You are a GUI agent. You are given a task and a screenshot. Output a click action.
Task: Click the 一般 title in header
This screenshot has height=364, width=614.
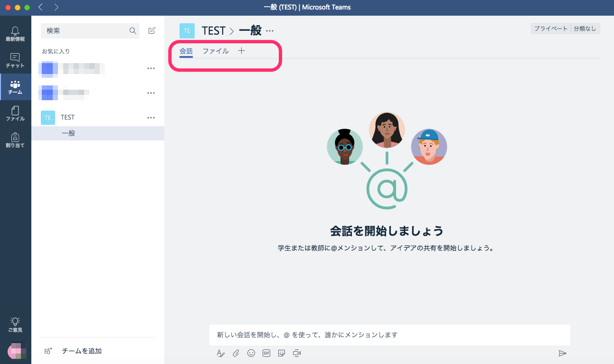click(250, 31)
